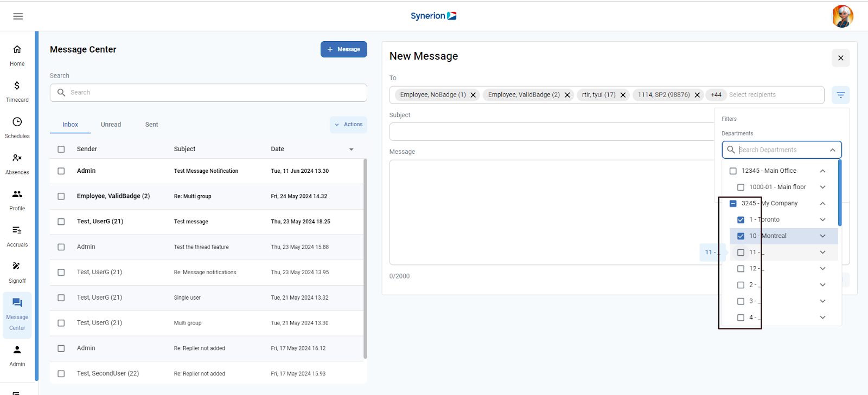Open the Multi group message

206,323
